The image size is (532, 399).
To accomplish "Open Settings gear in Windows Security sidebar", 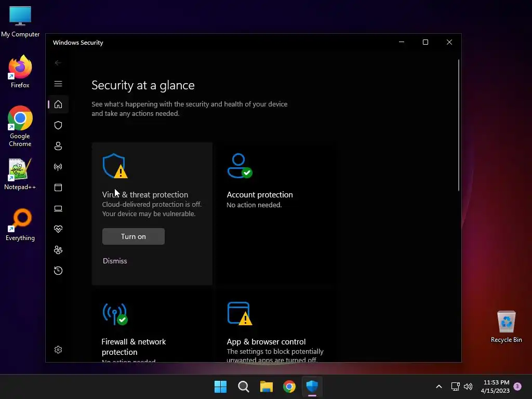I will [58, 350].
